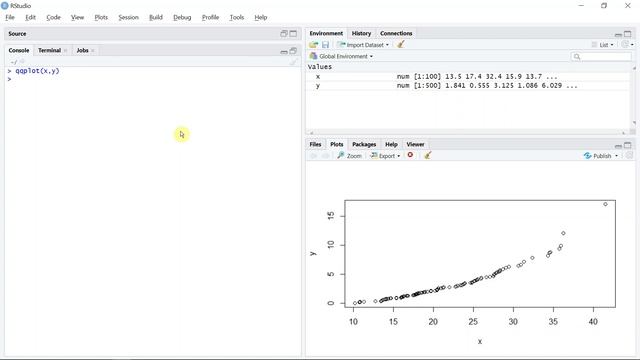This screenshot has width=640, height=360.
Task: Open the Session menu
Action: point(128,17)
